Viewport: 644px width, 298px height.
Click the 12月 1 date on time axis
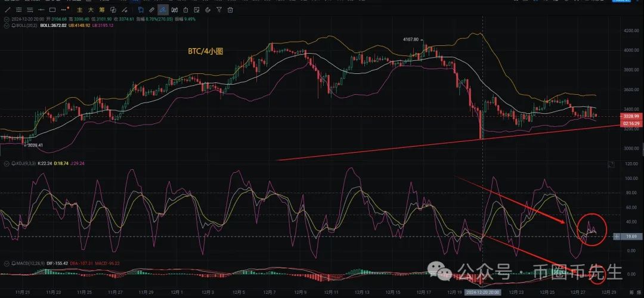177,292
